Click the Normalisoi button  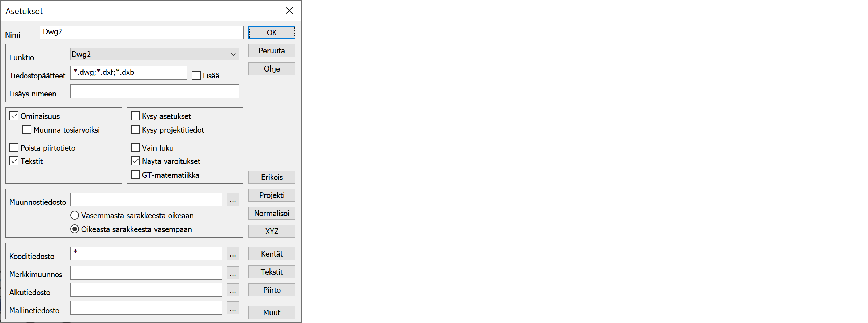coord(272,213)
